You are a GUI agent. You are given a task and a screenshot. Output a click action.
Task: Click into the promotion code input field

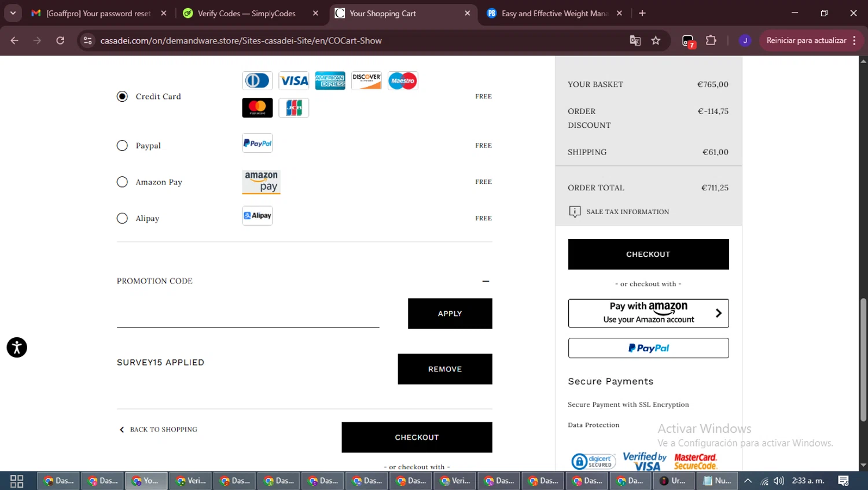[248, 315]
